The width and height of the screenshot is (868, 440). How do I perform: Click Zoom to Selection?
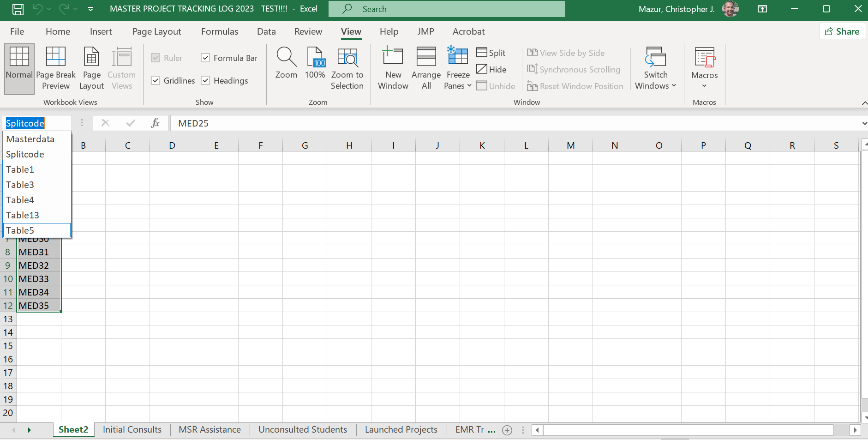pyautogui.click(x=347, y=68)
